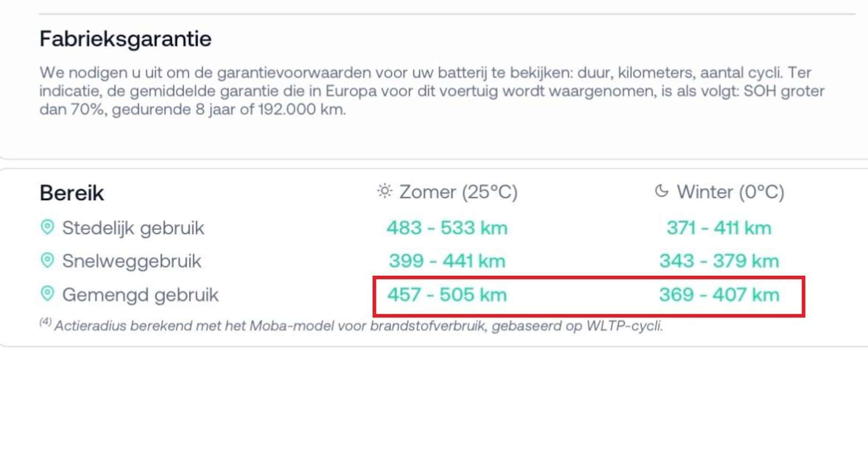Image resolution: width=868 pixels, height=454 pixels.
Task: Click the Snelweggebruik row label
Action: click(132, 261)
